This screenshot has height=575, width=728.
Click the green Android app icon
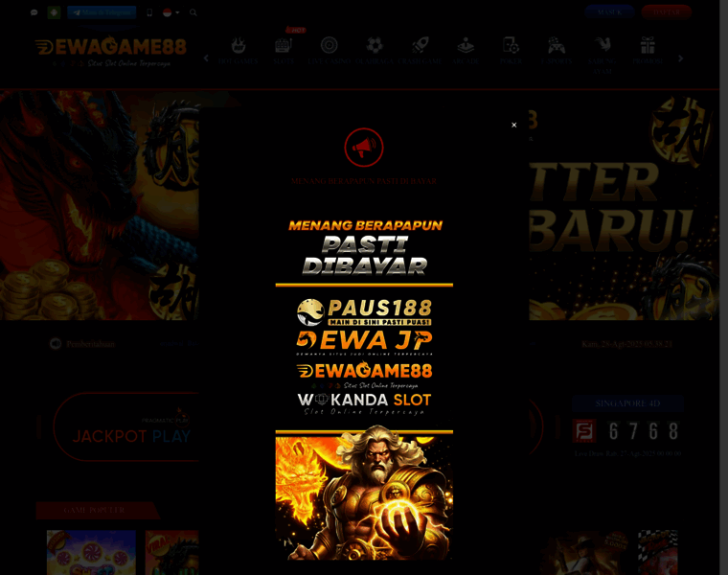coord(54,12)
